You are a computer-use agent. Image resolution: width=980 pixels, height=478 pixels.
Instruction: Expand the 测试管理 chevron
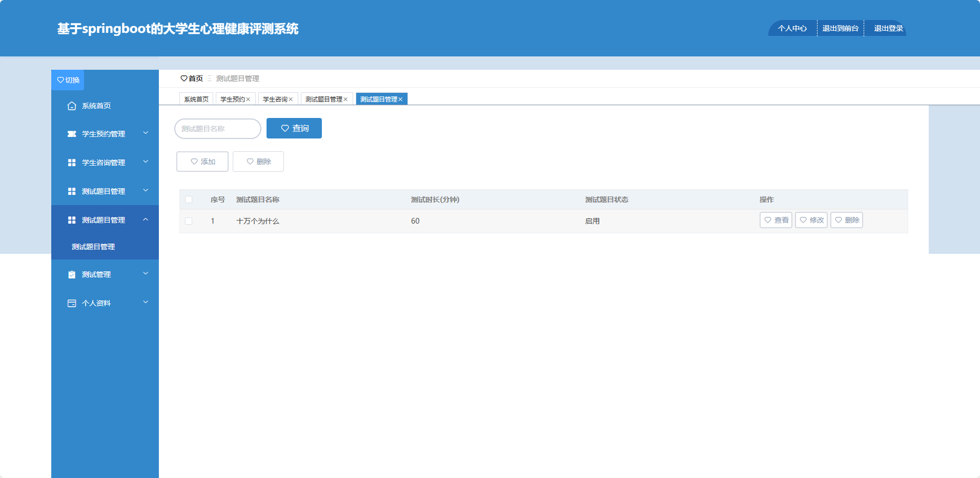146,274
